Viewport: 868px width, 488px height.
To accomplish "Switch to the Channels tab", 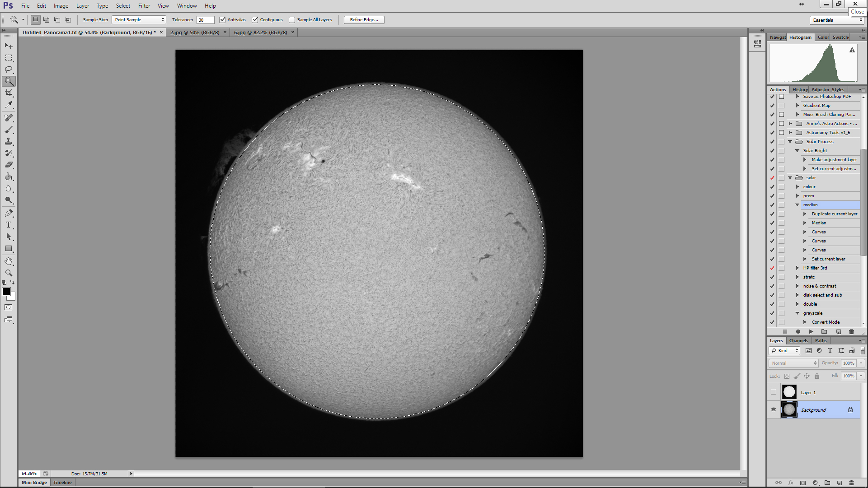I will pos(798,341).
